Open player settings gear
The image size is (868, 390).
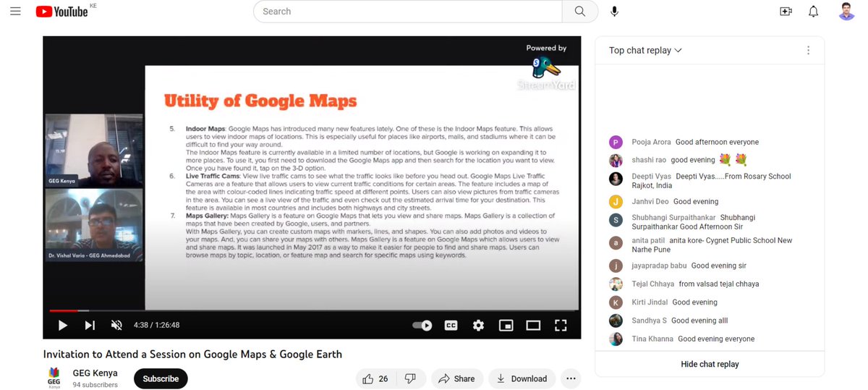(x=478, y=326)
